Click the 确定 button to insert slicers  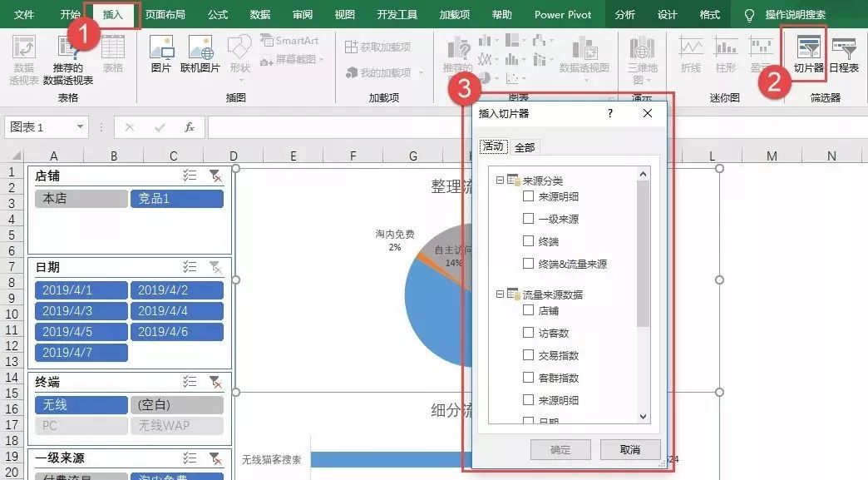click(560, 448)
